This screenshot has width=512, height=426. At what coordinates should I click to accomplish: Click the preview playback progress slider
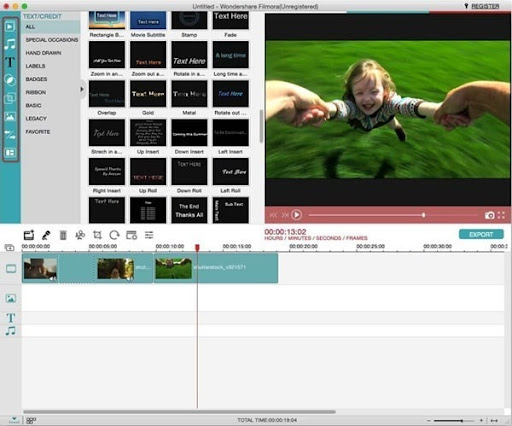pos(393,215)
